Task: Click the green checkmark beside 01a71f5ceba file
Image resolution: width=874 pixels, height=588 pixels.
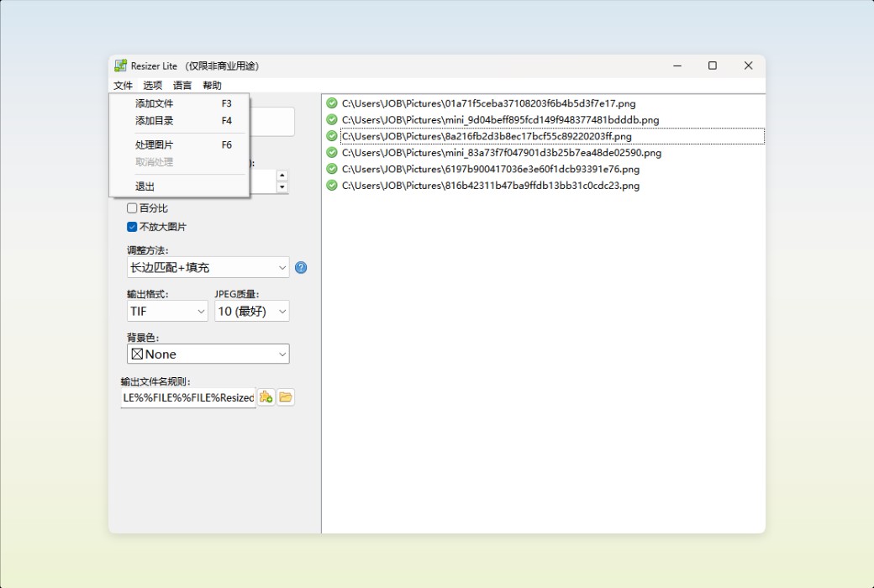Action: [331, 103]
